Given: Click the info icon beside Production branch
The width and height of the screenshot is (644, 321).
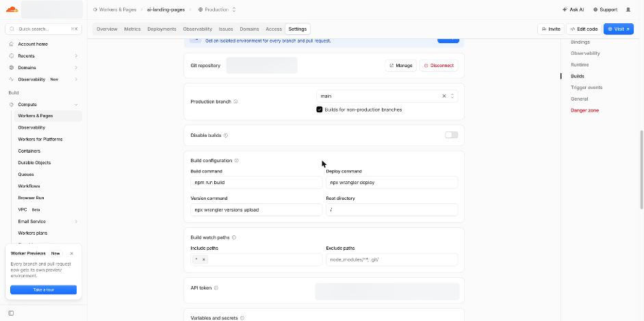Looking at the screenshot, I should 235,102.
